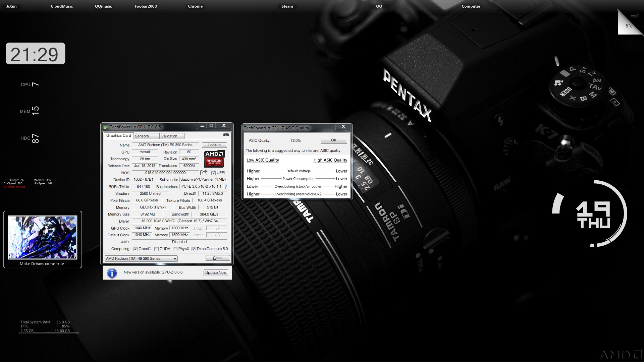The image size is (644, 362).
Task: Minimize the GPU-Z window
Action: (x=202, y=126)
